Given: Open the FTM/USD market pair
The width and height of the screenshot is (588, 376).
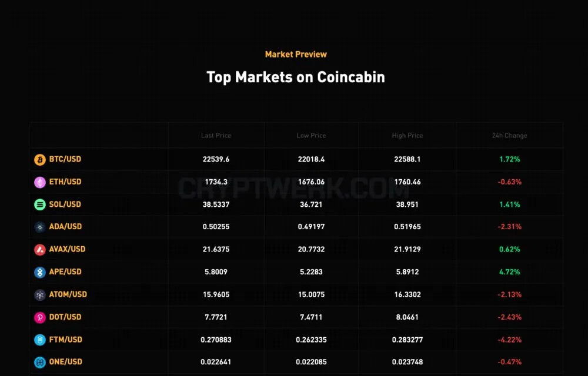Looking at the screenshot, I should click(66, 340).
